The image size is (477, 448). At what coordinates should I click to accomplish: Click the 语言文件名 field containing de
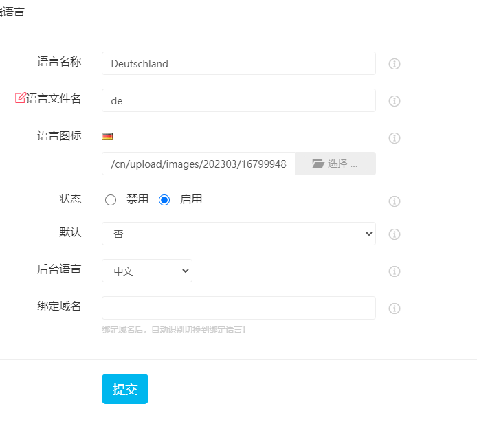(x=238, y=100)
